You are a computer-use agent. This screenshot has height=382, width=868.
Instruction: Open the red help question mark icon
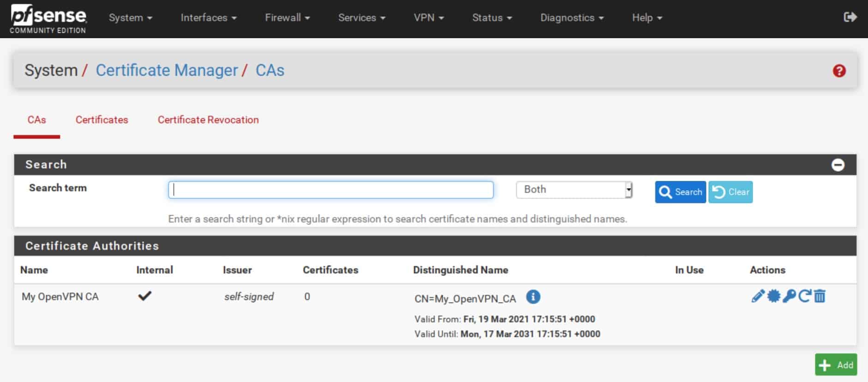point(839,71)
